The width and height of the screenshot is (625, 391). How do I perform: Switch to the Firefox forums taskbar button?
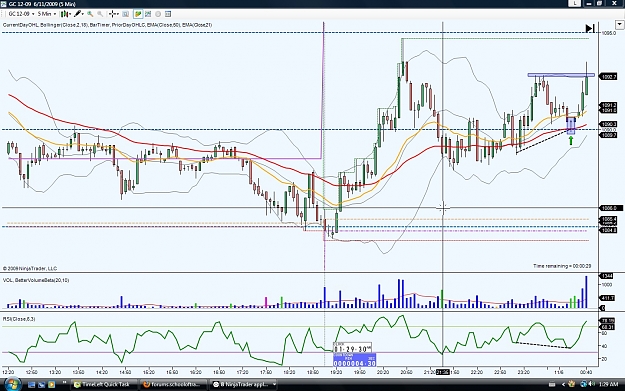pos(174,385)
